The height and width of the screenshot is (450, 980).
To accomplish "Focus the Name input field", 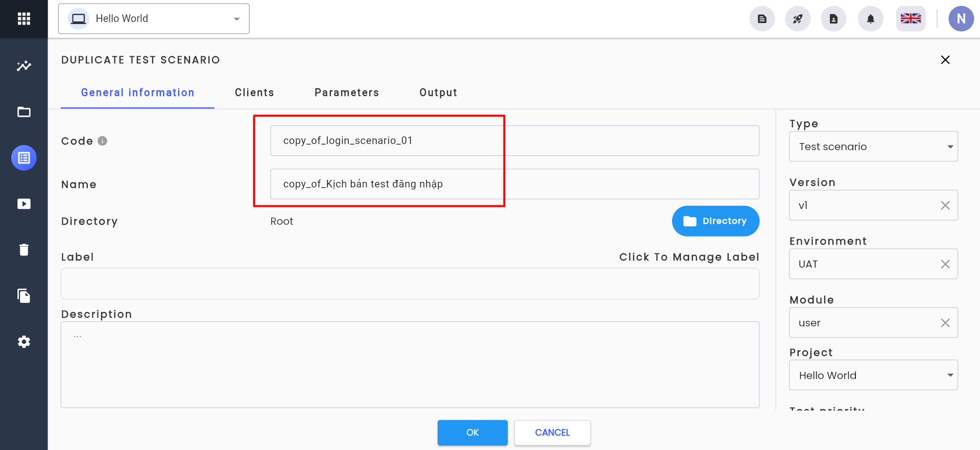I will click(515, 184).
